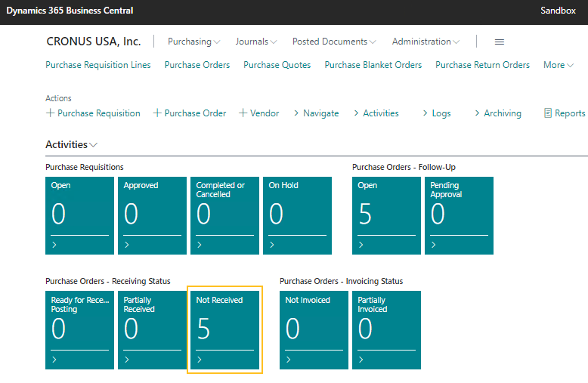Image resolution: width=588 pixels, height=383 pixels.
Task: Click the Reports document icon
Action: 548,113
